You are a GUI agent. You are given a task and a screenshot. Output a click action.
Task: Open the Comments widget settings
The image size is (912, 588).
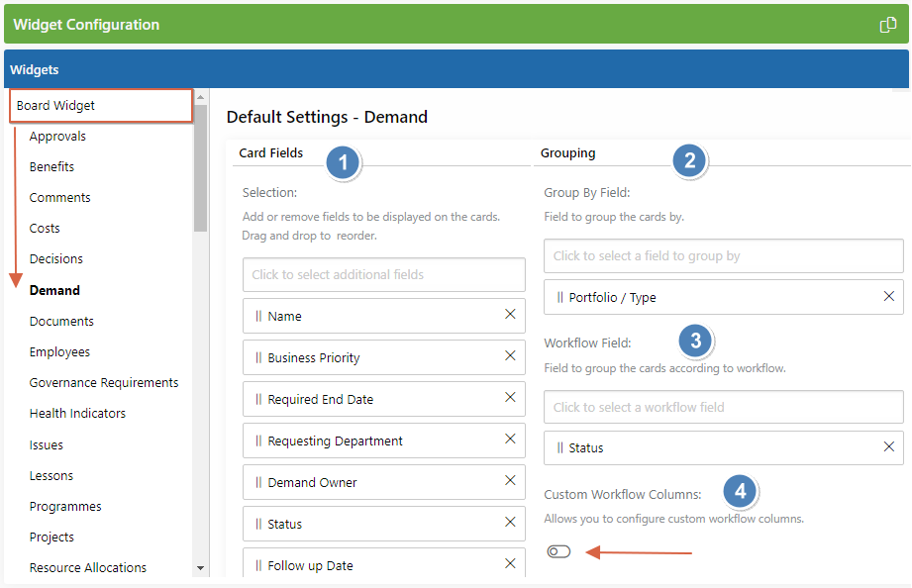60,197
